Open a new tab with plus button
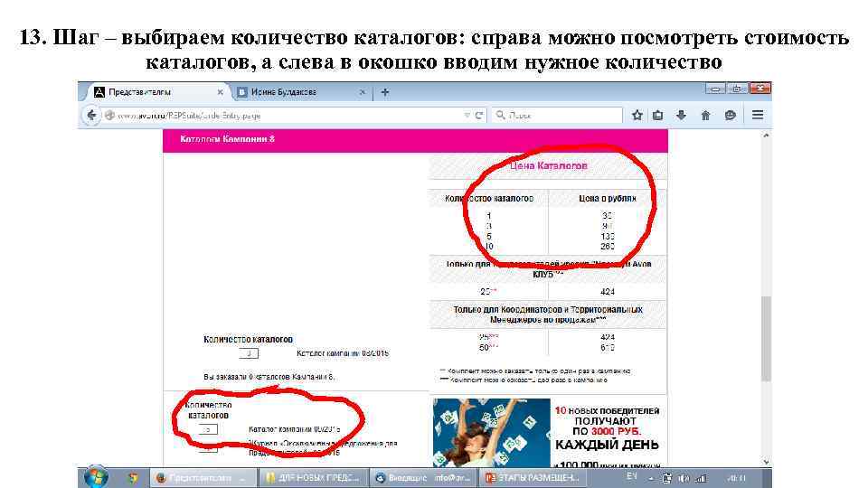The height and width of the screenshot is (488, 868). click(x=385, y=92)
